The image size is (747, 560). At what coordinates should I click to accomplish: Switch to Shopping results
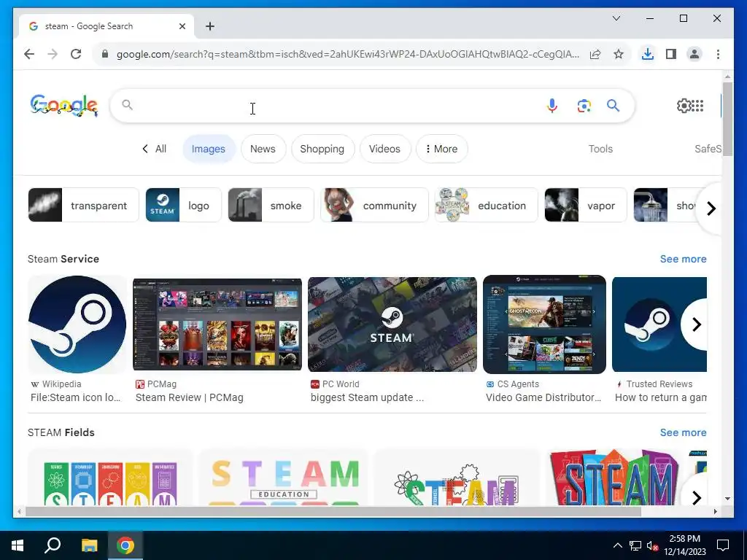point(322,149)
